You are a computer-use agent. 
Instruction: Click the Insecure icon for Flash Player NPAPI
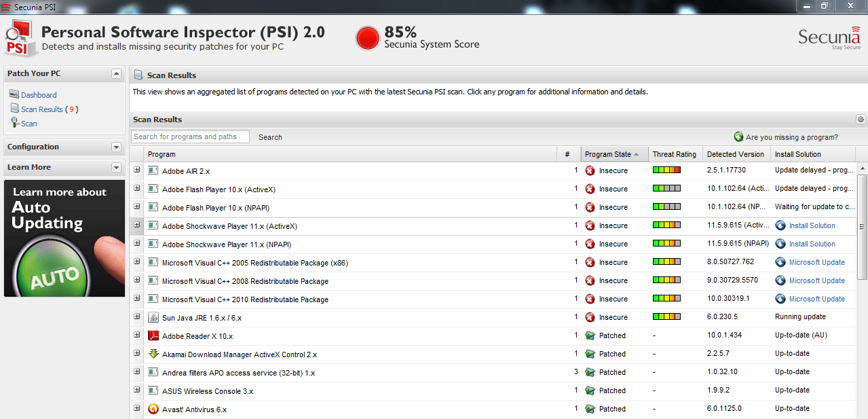(590, 207)
